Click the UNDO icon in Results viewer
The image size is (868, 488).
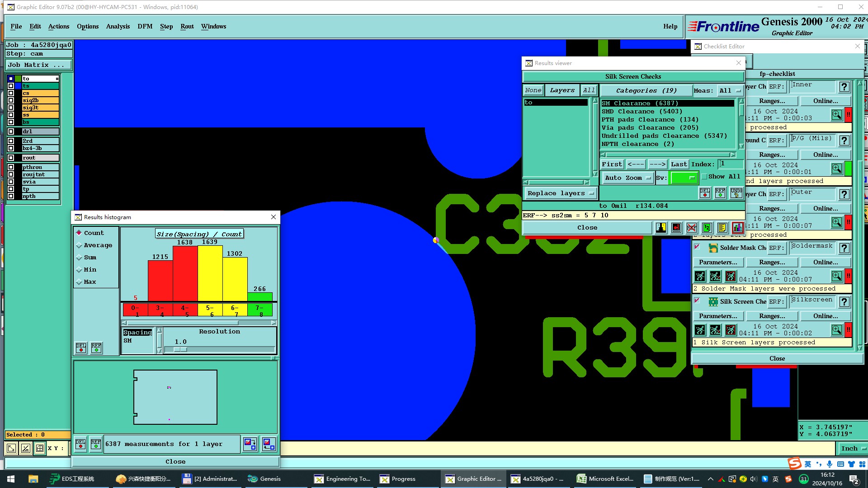pyautogui.click(x=736, y=193)
